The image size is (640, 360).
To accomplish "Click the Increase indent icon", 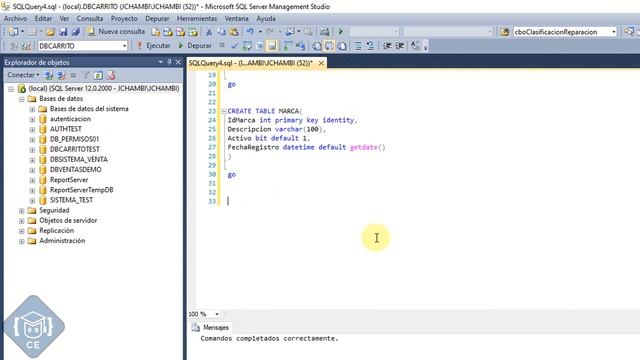I will 400,46.
